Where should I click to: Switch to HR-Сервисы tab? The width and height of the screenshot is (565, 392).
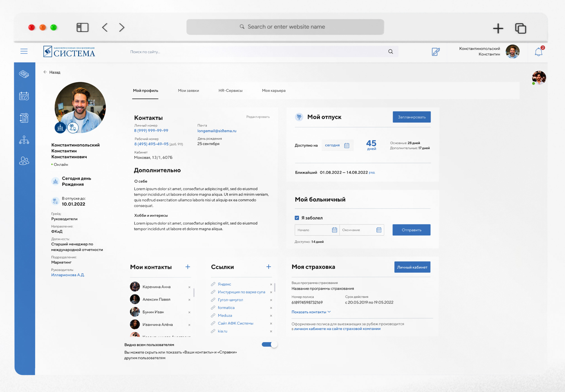230,91
